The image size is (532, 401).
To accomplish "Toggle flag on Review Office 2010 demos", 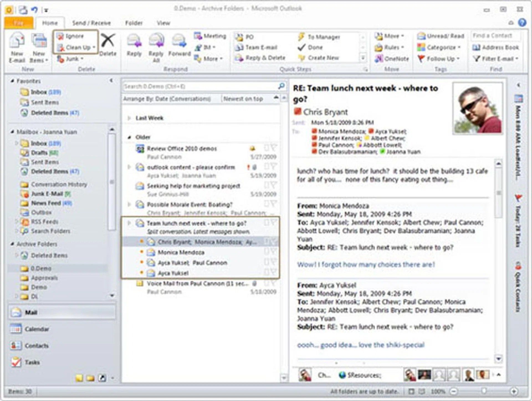I will pos(273,148).
